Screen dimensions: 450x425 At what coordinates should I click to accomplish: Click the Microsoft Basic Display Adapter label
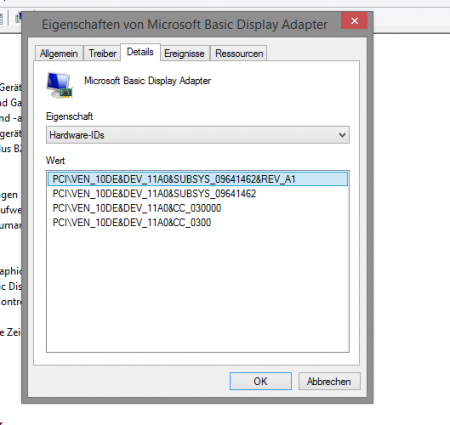tap(147, 81)
